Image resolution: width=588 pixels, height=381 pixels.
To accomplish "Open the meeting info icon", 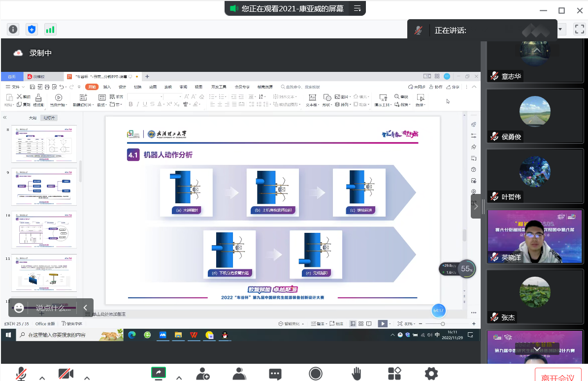I will click(x=13, y=29).
